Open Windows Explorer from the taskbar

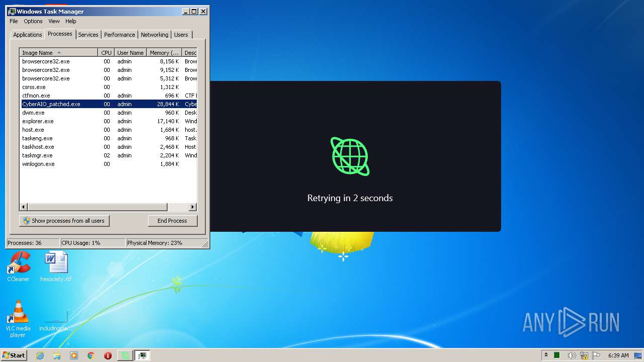pos(57,355)
